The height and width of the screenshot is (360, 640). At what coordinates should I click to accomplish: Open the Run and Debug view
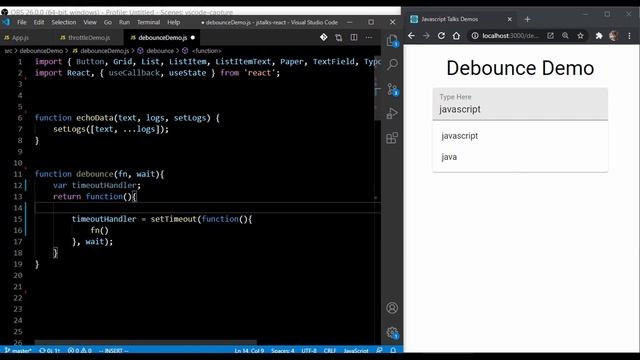pyautogui.click(x=392, y=113)
